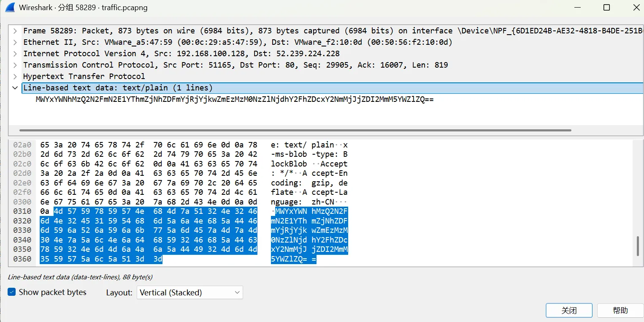Expand the Hypertext Transfer Protocol node
Image resolution: width=644 pixels, height=322 pixels.
[x=15, y=76]
